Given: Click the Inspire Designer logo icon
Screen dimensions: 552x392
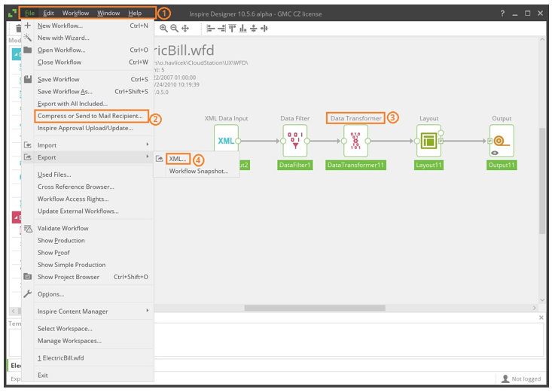Looking at the screenshot, I should tap(12, 14).
